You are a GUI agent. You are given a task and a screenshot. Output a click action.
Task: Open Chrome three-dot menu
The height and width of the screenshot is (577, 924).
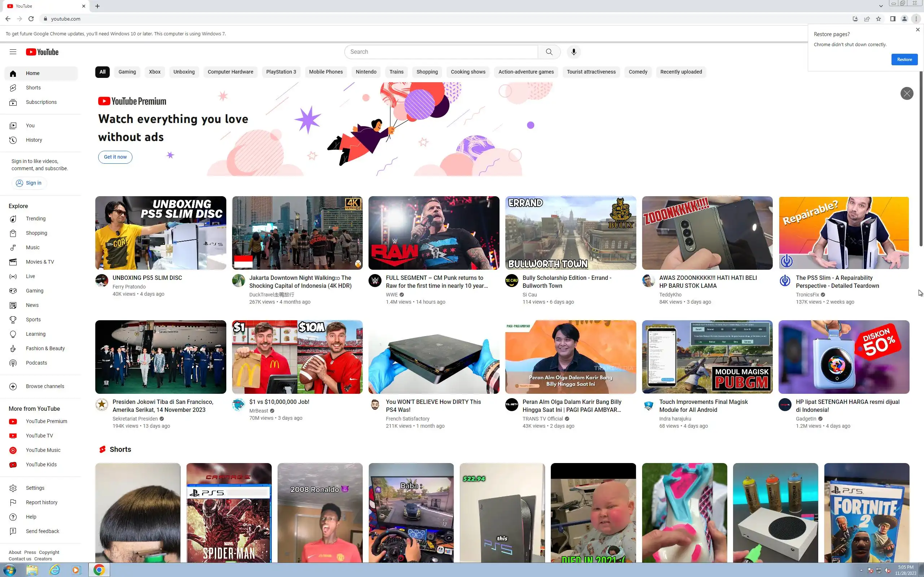coord(916,19)
